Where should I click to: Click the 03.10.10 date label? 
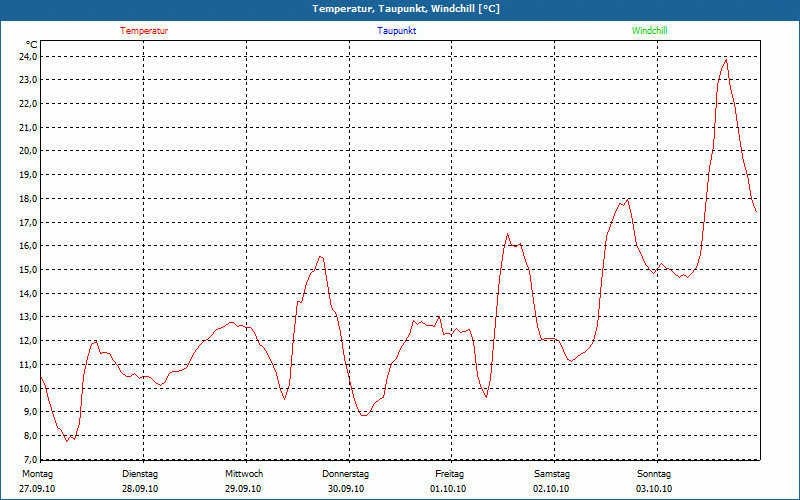654,489
